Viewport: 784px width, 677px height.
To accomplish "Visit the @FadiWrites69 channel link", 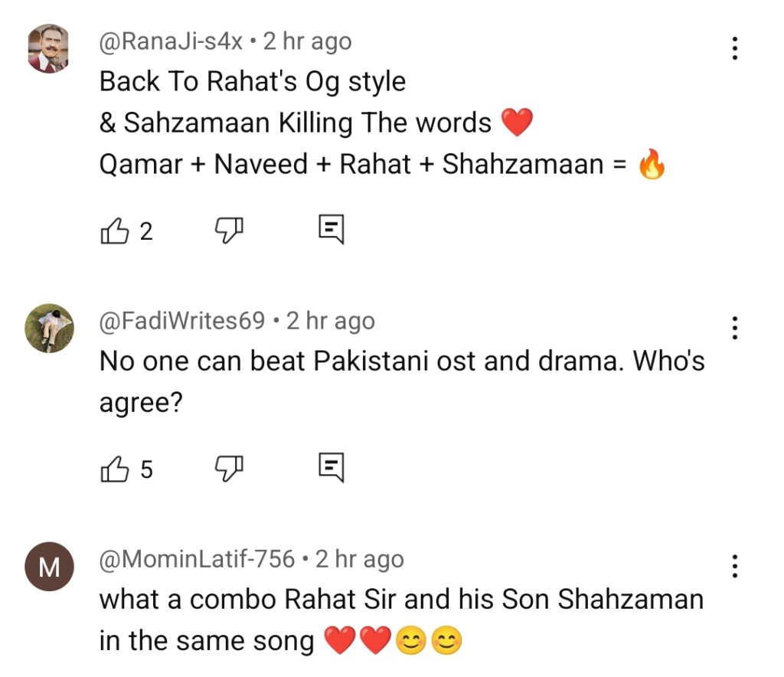I will coord(182,321).
